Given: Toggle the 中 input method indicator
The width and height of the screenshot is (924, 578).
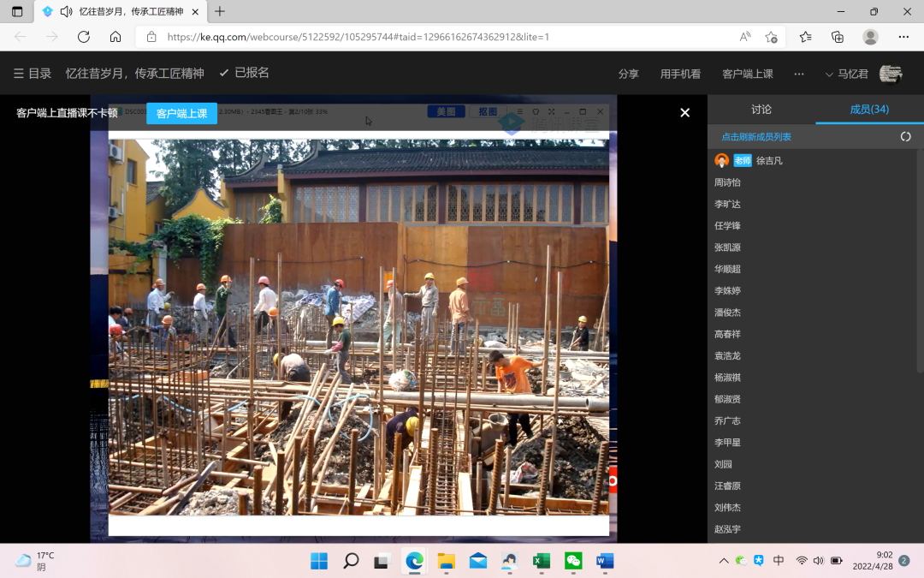Looking at the screenshot, I should tap(779, 561).
